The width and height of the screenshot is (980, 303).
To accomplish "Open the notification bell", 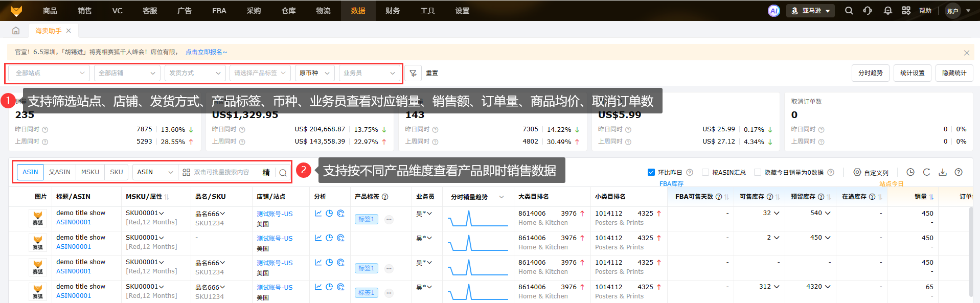I will 887,11.
